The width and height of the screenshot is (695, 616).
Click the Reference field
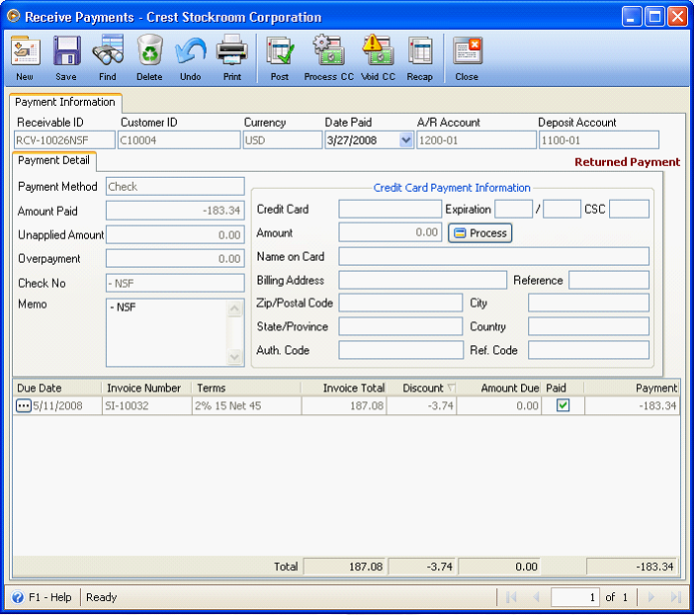(609, 280)
